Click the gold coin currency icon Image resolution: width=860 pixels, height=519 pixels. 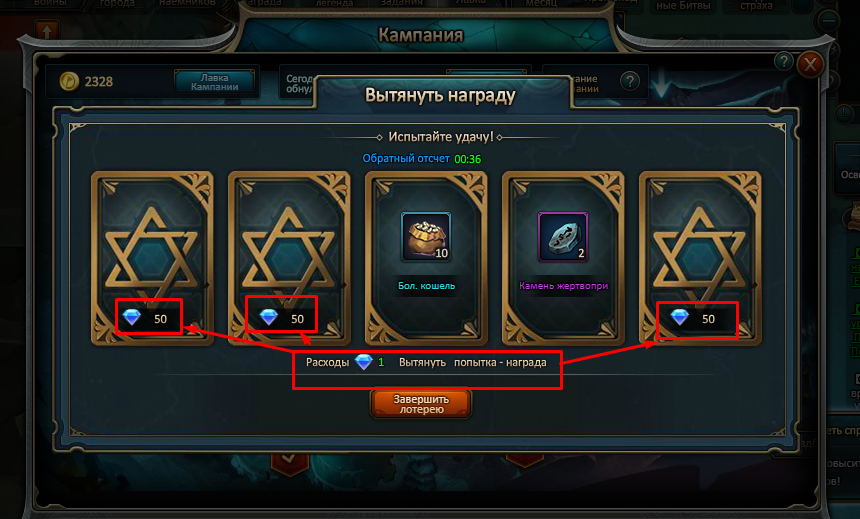pyautogui.click(x=69, y=81)
